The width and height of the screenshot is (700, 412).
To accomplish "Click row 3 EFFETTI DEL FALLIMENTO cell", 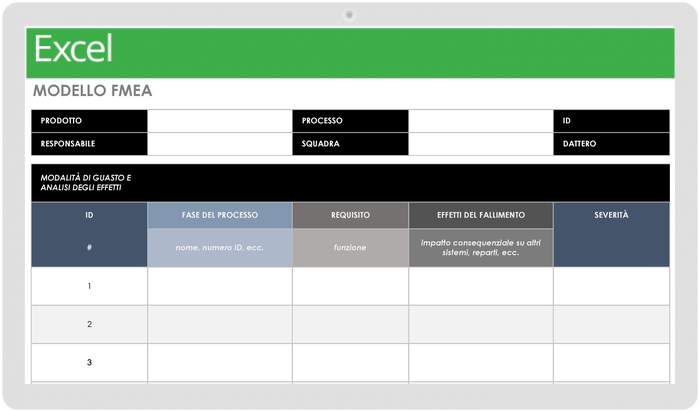I will (481, 362).
